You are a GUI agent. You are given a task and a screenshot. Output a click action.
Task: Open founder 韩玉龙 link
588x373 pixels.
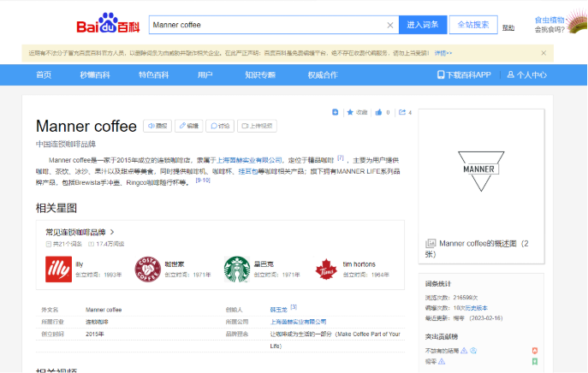point(279,310)
